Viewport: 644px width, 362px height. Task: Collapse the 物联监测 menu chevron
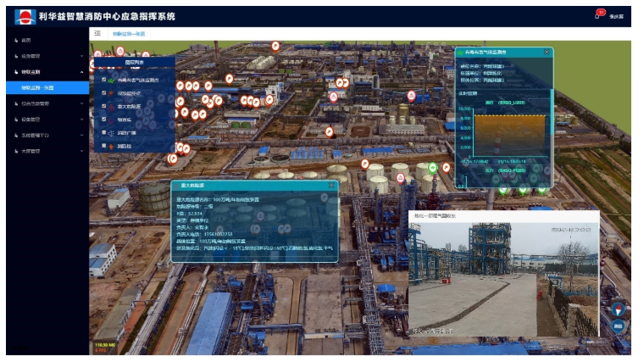81,72
